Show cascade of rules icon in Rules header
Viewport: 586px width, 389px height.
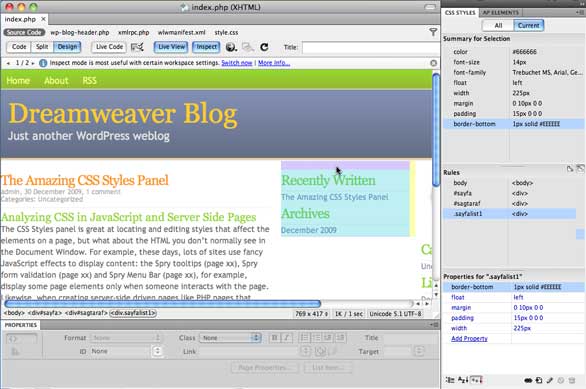(x=580, y=169)
